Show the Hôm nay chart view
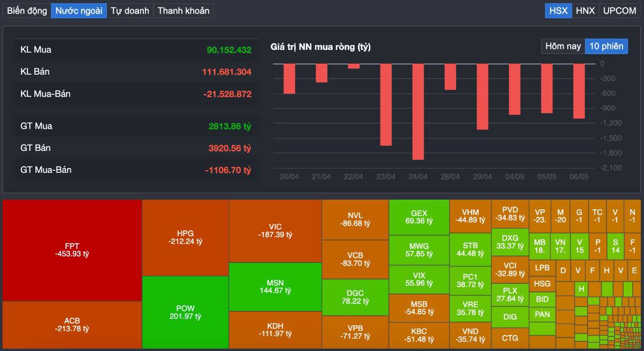This screenshot has width=644, height=351. [x=563, y=46]
